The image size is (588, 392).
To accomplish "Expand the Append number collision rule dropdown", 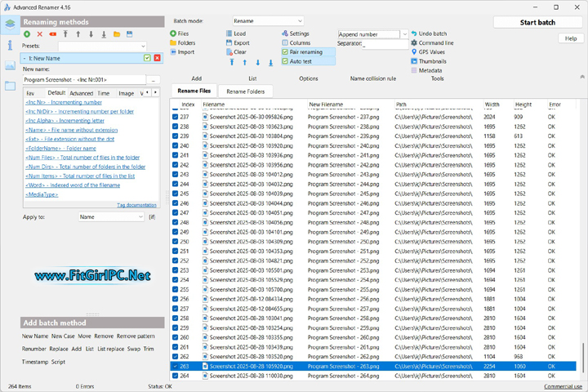I will pos(404,34).
